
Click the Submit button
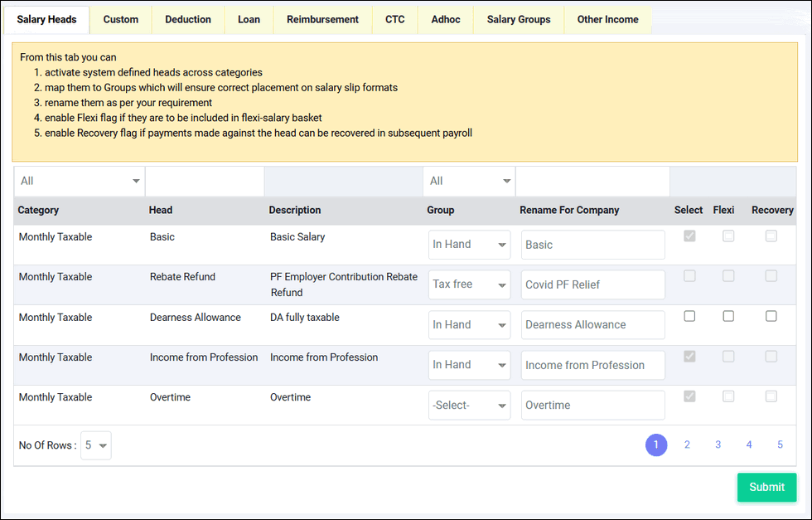point(767,488)
